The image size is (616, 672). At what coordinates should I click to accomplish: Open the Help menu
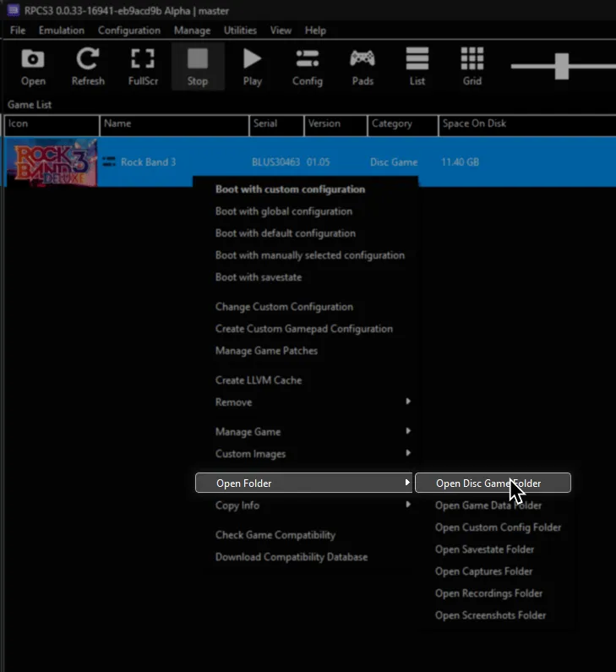click(315, 30)
